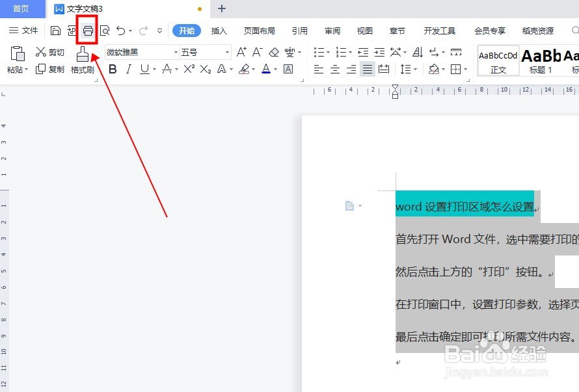Image resolution: width=579 pixels, height=392 pixels.
Task: Activate the 格式刷 format painter
Action: [x=83, y=60]
